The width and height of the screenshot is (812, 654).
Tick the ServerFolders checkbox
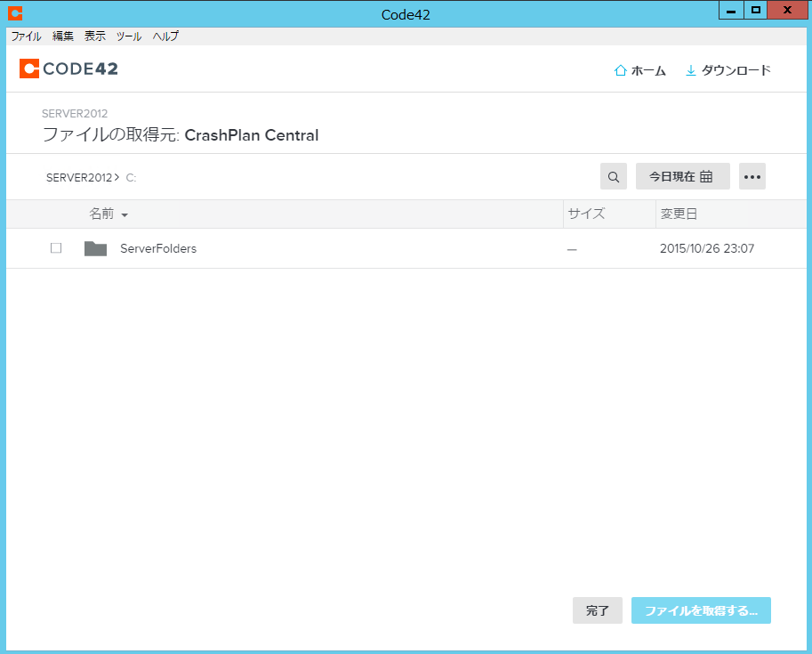(56, 248)
